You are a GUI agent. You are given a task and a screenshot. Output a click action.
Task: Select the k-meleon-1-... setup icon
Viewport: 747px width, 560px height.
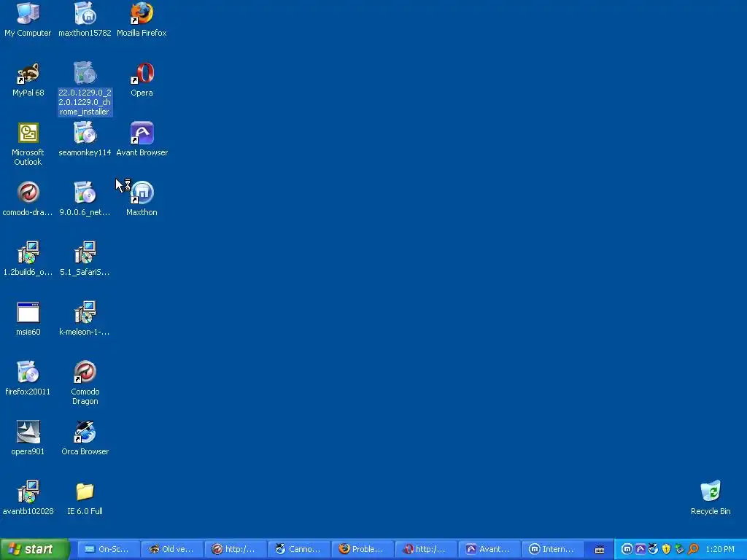point(85,319)
